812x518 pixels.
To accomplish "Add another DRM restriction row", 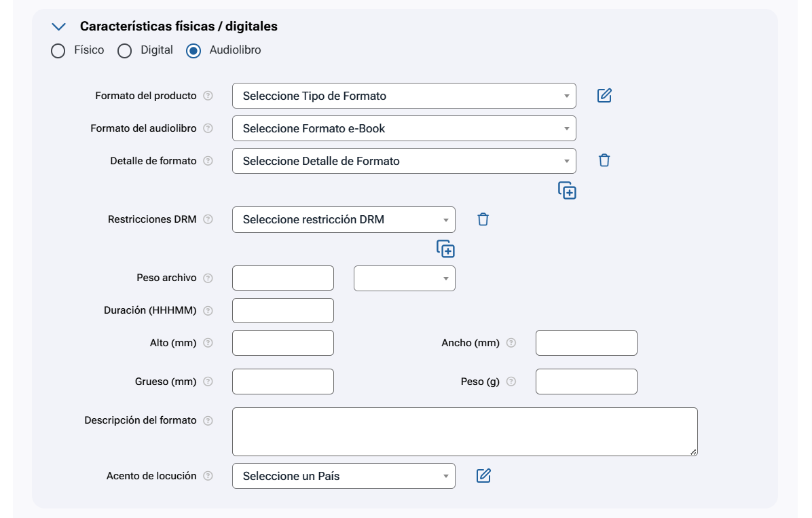I will pos(445,249).
